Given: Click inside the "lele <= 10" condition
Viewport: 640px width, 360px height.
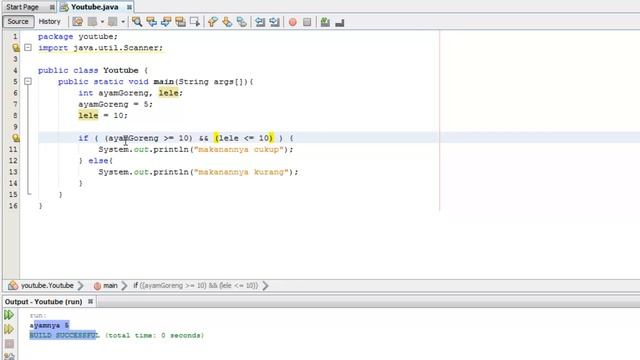Looking at the screenshot, I should click(244, 138).
